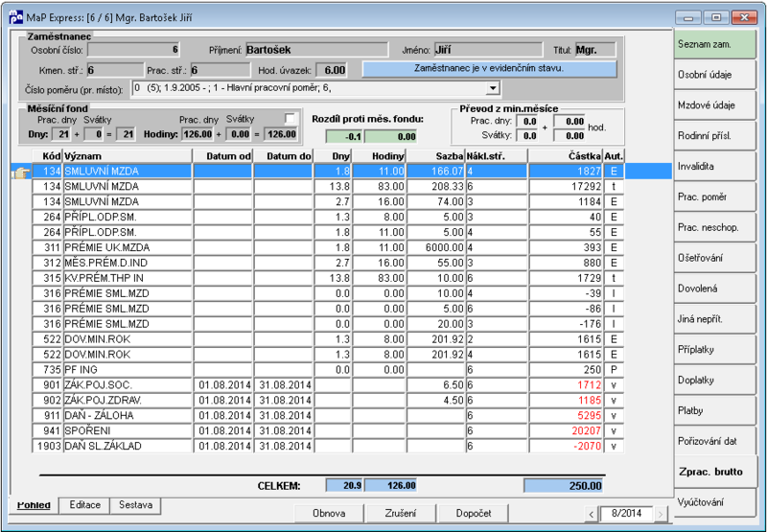The image size is (767, 532).
Task: Click the Obnova button
Action: tap(329, 514)
